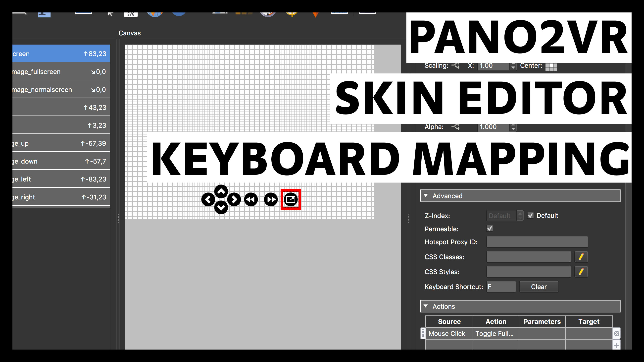Click the fast-forward double-arrow button on canvas
The image size is (644, 362).
pos(271,199)
